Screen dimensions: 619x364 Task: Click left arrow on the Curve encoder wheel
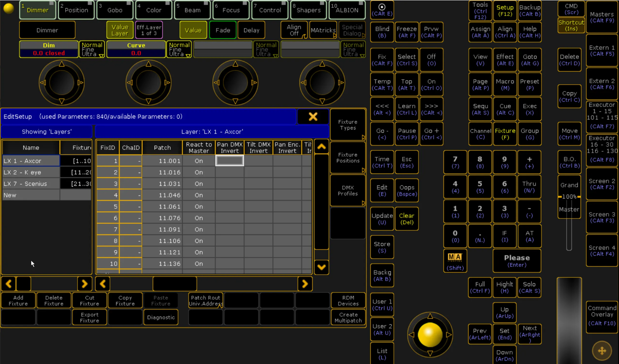tap(130, 82)
